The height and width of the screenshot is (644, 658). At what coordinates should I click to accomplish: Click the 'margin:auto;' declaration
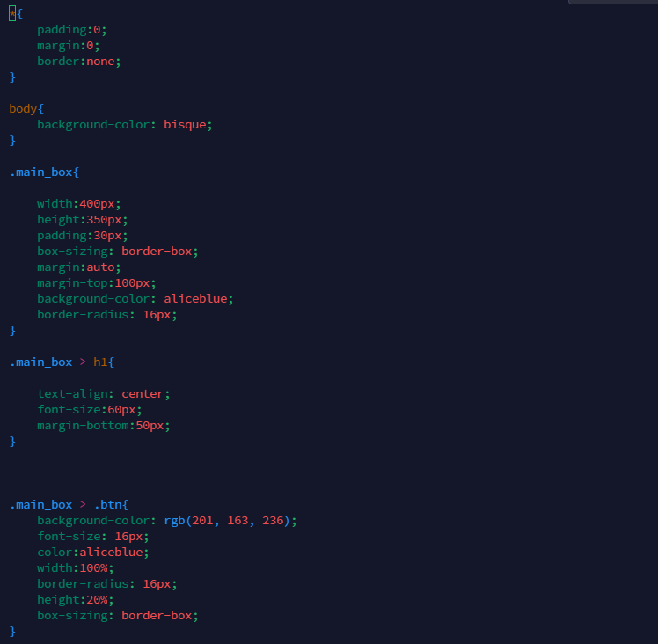[79, 267]
